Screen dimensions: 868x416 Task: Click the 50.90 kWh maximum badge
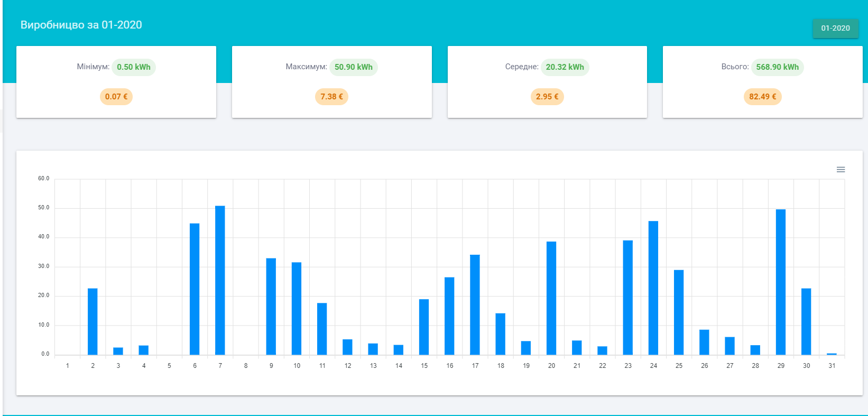tap(354, 67)
